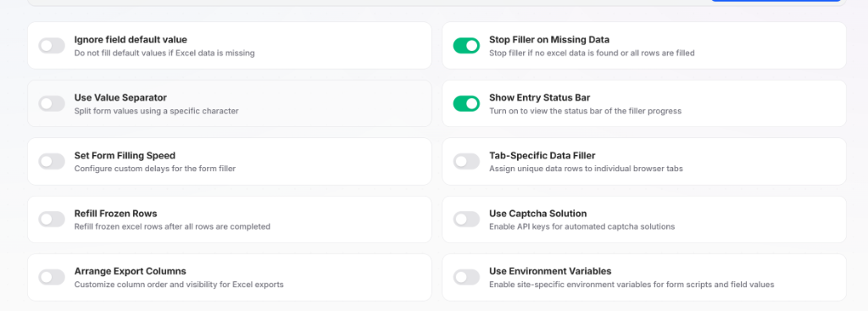
Task: Enable the Use Captcha Solution toggle
Action: (467, 219)
